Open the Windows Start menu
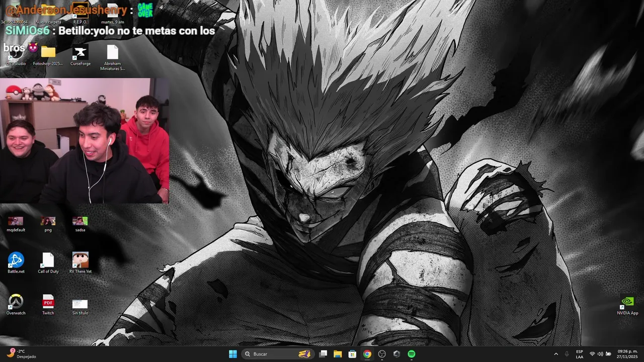 click(233, 354)
